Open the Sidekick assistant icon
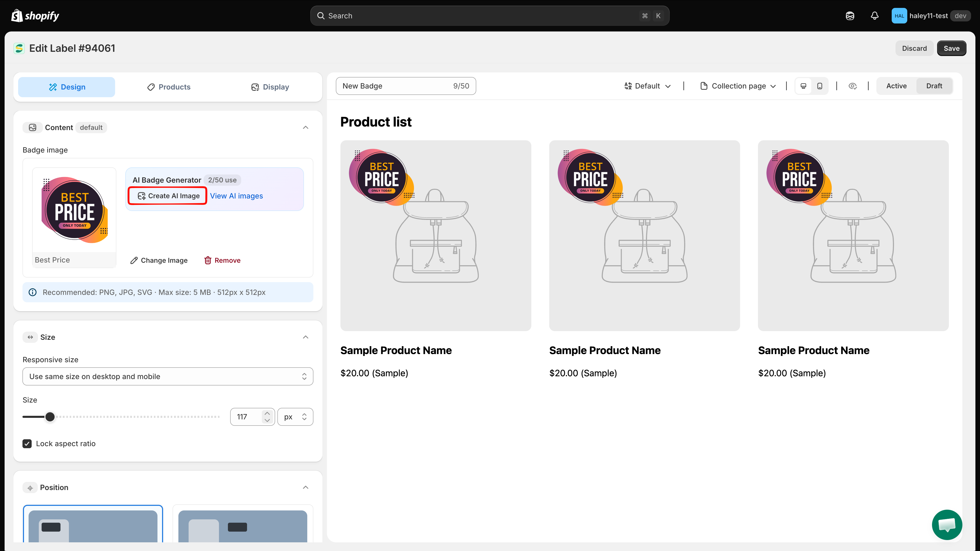Image resolution: width=980 pixels, height=551 pixels. (x=850, y=16)
